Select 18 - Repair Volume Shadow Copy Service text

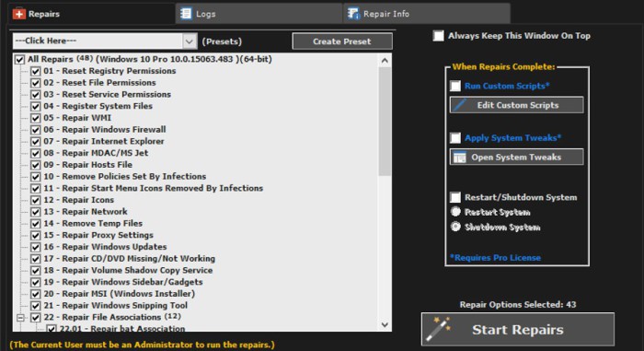128,270
